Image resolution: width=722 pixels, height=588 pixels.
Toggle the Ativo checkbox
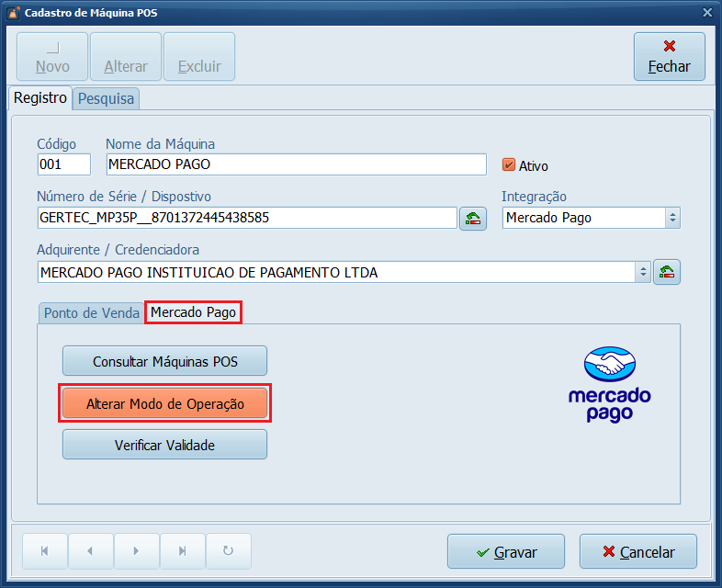click(x=508, y=164)
